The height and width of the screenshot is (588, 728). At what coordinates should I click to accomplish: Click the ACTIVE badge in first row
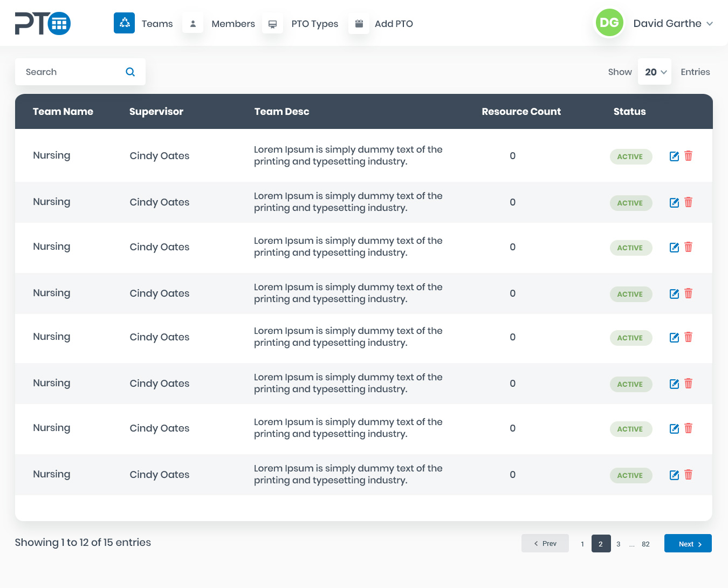coord(631,156)
